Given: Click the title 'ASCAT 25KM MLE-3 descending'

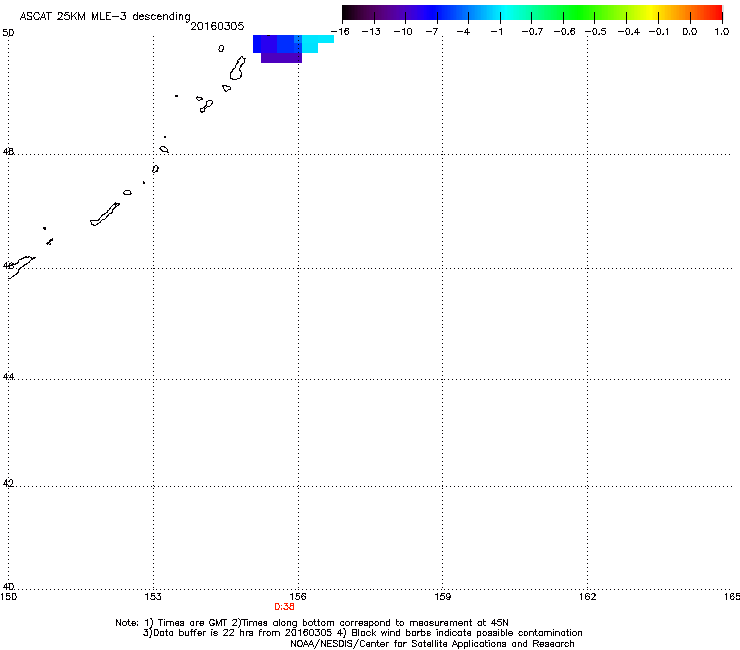Looking at the screenshot, I should click(x=105, y=16).
